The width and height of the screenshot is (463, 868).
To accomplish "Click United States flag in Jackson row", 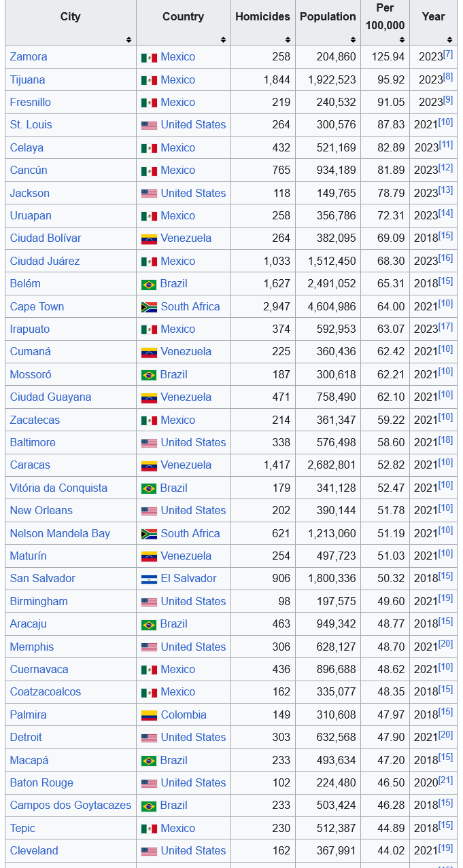I will click(149, 194).
